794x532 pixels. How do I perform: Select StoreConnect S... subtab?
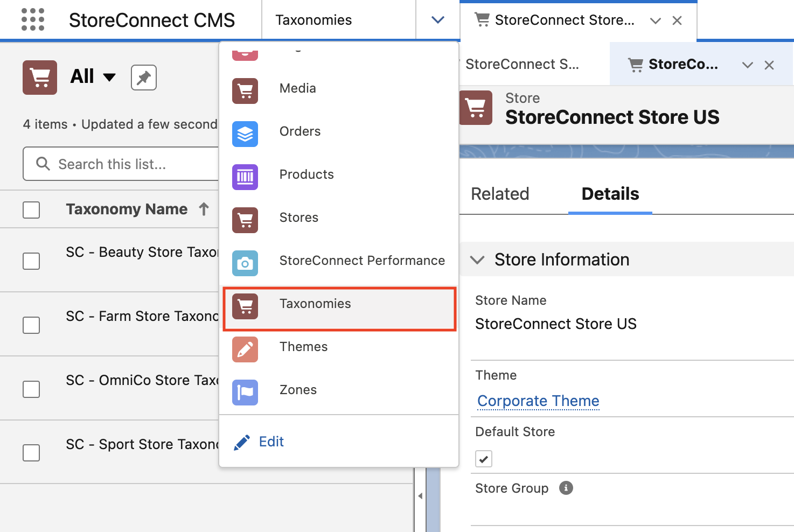[x=523, y=64]
